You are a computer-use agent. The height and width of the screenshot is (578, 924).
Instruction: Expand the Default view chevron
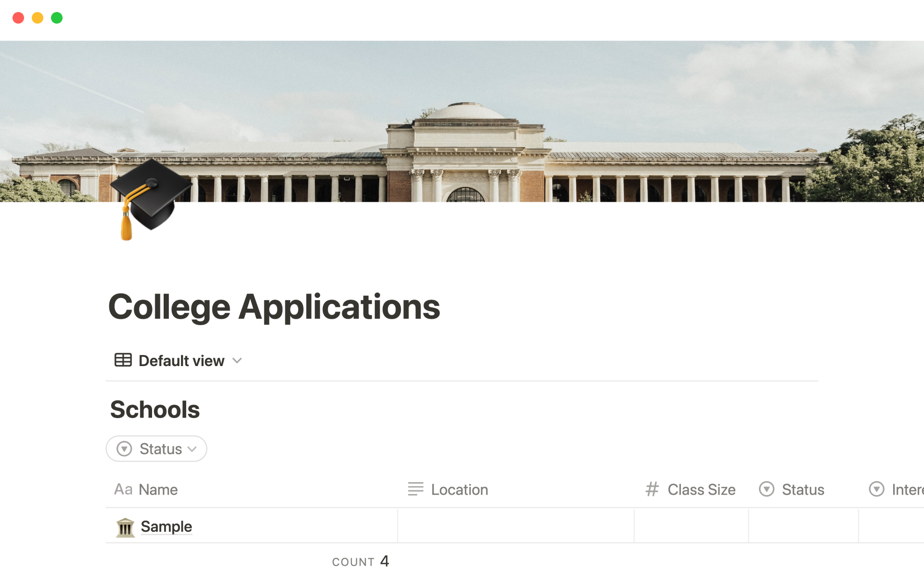click(x=237, y=360)
